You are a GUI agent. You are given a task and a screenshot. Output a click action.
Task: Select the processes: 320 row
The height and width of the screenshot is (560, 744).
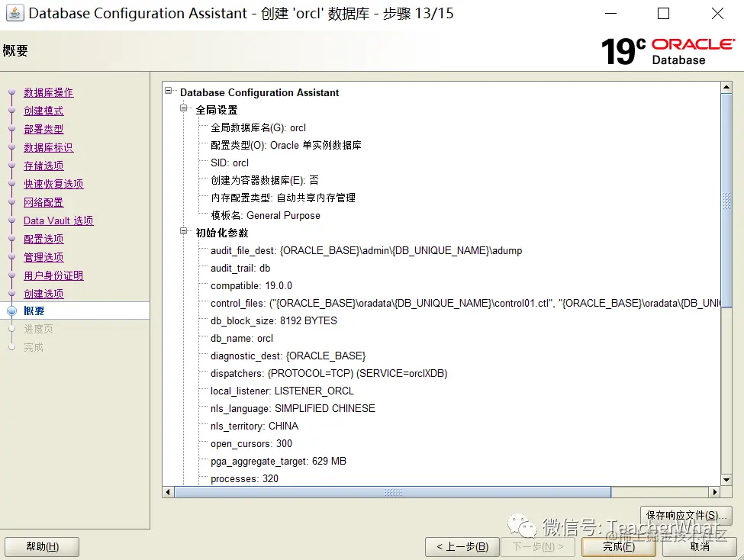(244, 479)
